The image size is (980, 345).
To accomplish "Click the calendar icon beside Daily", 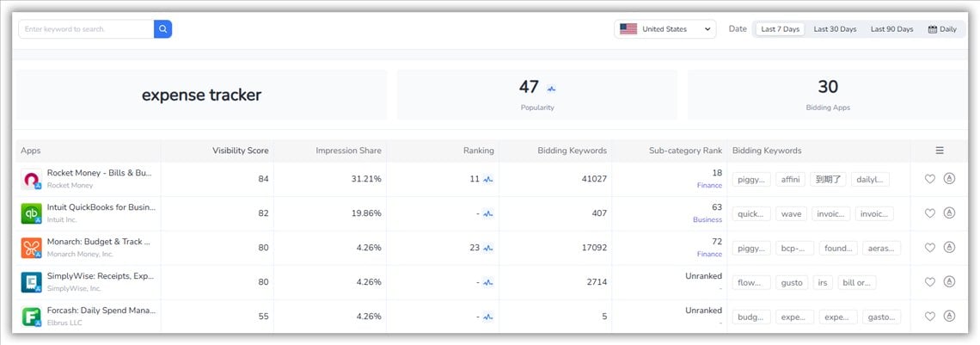I will [x=933, y=29].
